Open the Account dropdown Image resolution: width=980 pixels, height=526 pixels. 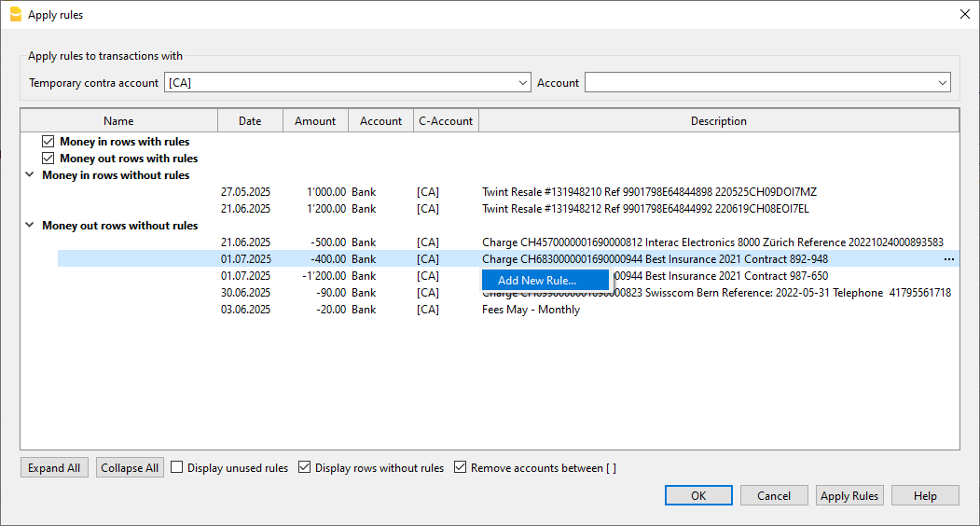(943, 83)
